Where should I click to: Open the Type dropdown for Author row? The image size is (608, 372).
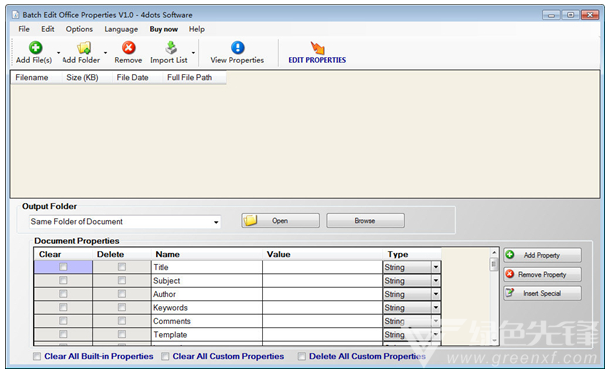pos(436,294)
